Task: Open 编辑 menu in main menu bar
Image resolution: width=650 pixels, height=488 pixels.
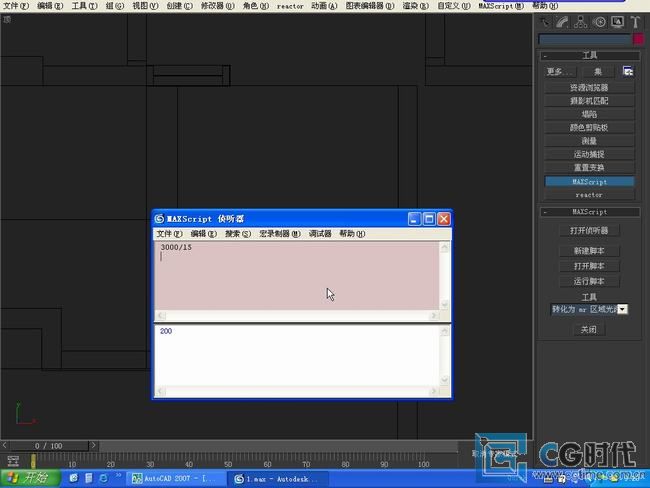Action: (50, 6)
